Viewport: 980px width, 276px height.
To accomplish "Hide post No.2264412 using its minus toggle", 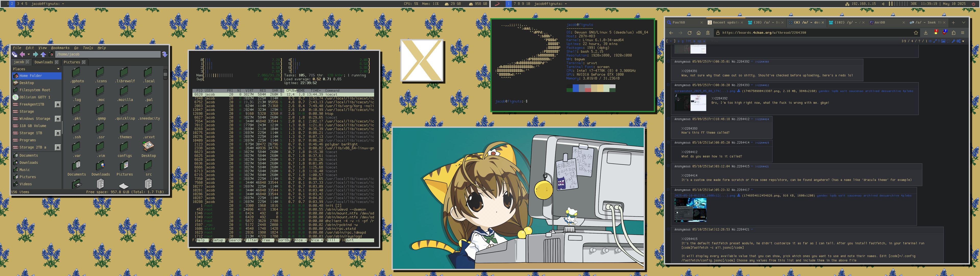I will 668,119.
